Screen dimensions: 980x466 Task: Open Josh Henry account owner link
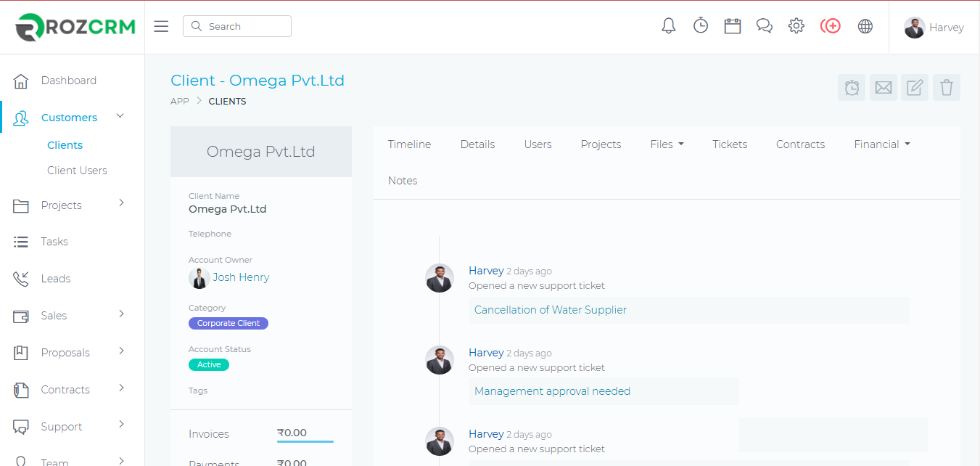(x=241, y=277)
